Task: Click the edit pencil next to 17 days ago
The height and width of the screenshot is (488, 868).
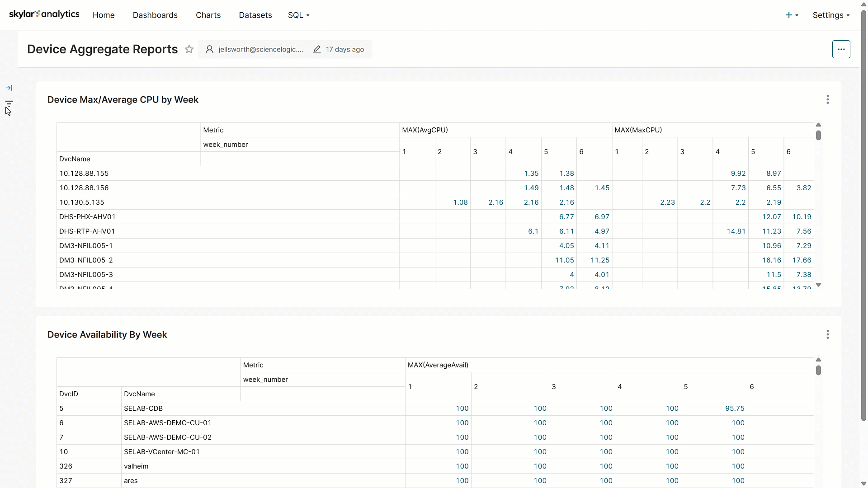Action: (x=317, y=49)
